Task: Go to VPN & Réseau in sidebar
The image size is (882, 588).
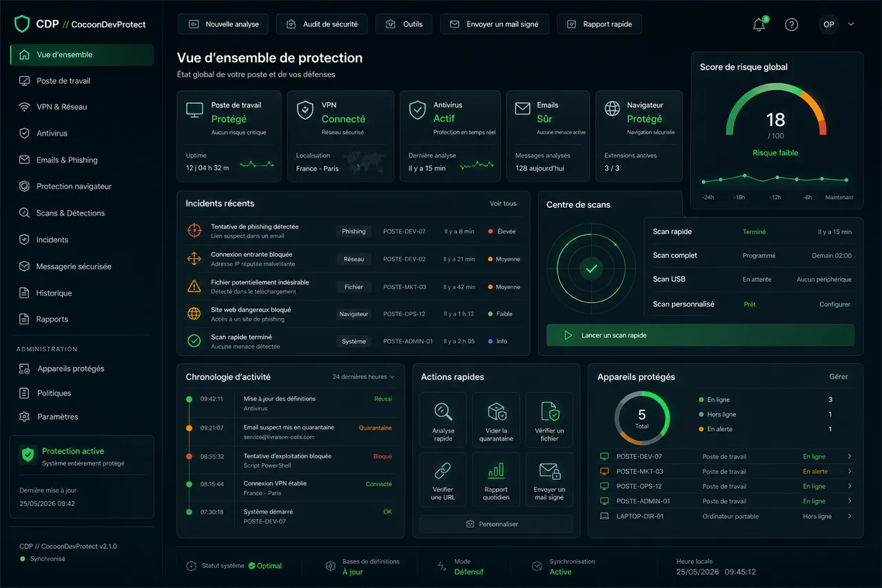Action: [x=82, y=107]
